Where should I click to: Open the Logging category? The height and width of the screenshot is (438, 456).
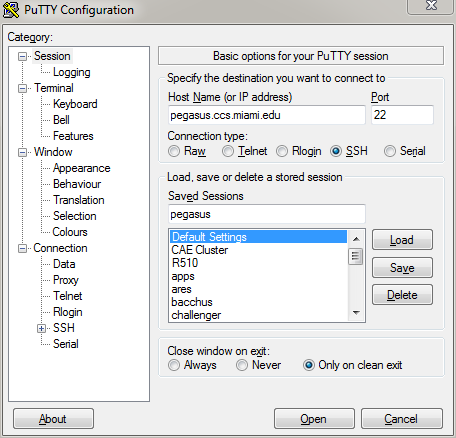pos(72,72)
